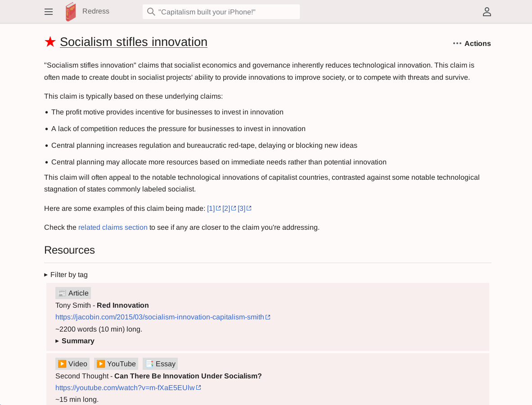Expand the Filter by tag section

point(66,274)
